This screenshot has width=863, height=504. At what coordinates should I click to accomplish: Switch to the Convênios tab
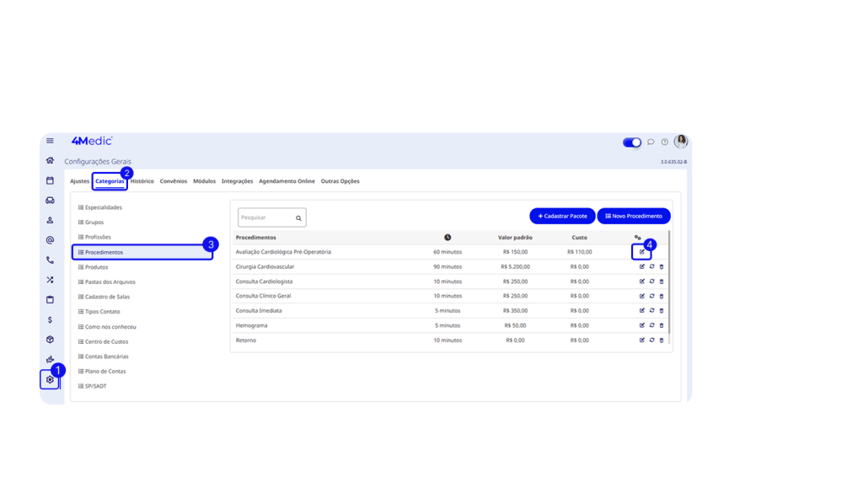point(174,181)
